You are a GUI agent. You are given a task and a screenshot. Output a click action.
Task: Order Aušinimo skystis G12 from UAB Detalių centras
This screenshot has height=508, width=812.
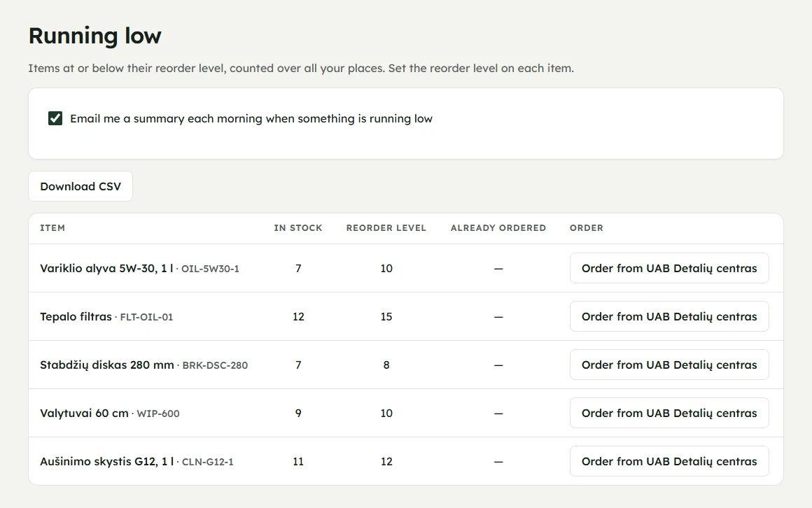(x=669, y=461)
